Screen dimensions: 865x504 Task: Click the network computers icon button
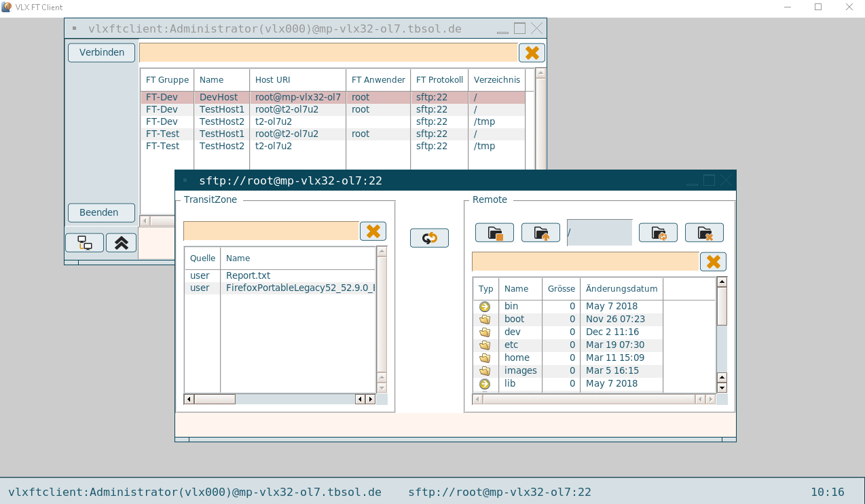coord(84,243)
